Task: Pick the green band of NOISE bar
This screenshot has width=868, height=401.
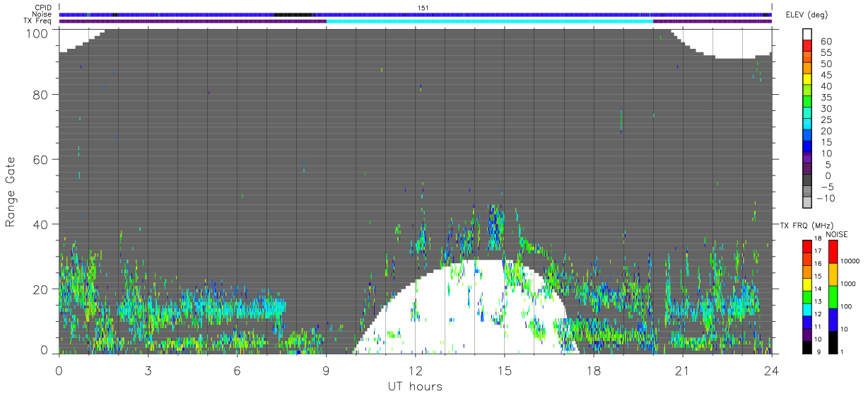Action: tap(833, 296)
